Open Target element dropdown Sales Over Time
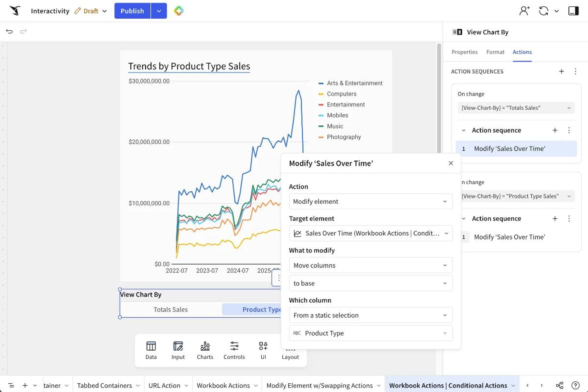Image resolution: width=588 pixels, height=392 pixels. click(370, 233)
